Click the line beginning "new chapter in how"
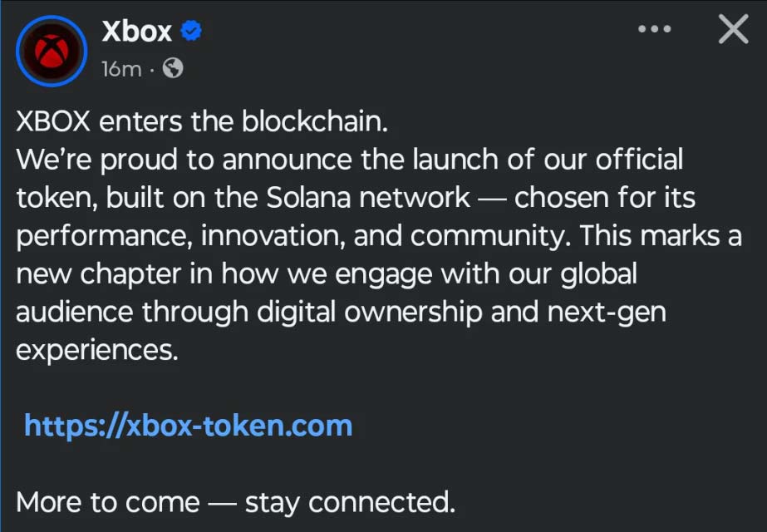This screenshot has width=767, height=532. point(326,273)
